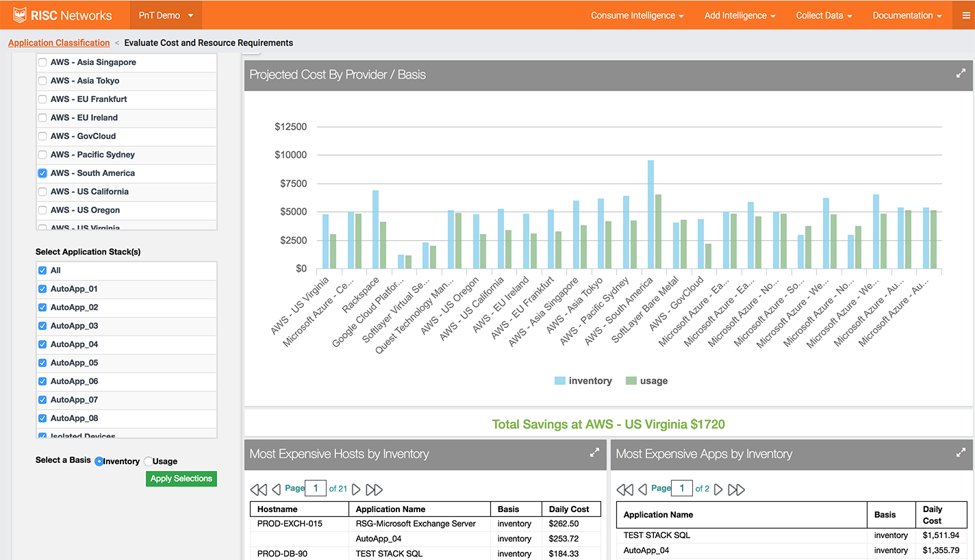Image resolution: width=975 pixels, height=560 pixels.
Task: Go to first page of hosts table
Action: [258, 489]
